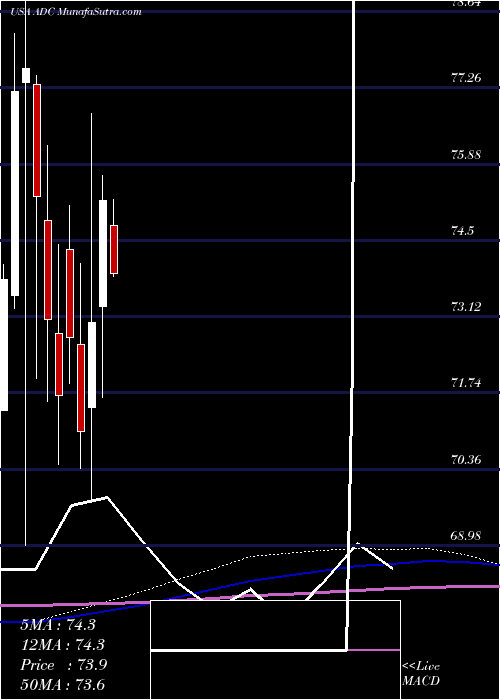Click the 12MA : 74.3 label
This screenshot has width=500, height=700.
point(63,645)
